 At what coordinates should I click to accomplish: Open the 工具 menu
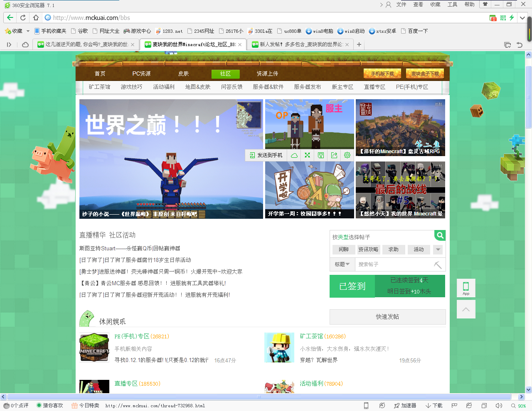point(452,5)
